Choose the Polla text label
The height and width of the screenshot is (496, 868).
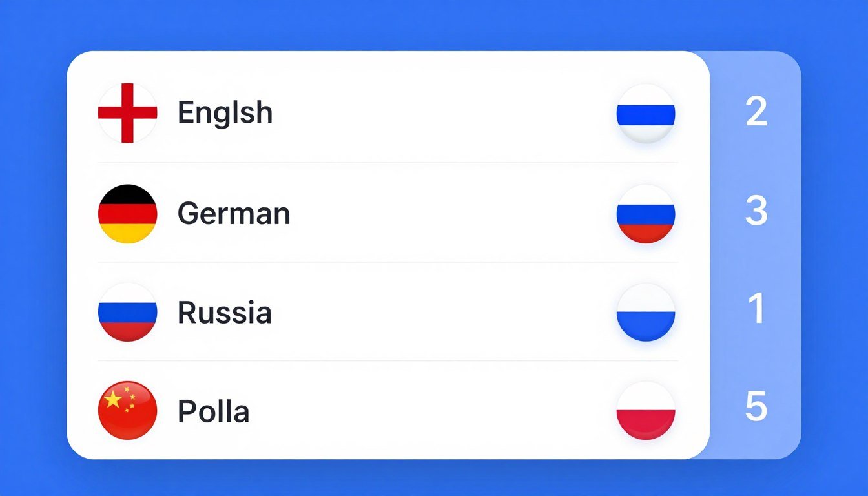[213, 411]
